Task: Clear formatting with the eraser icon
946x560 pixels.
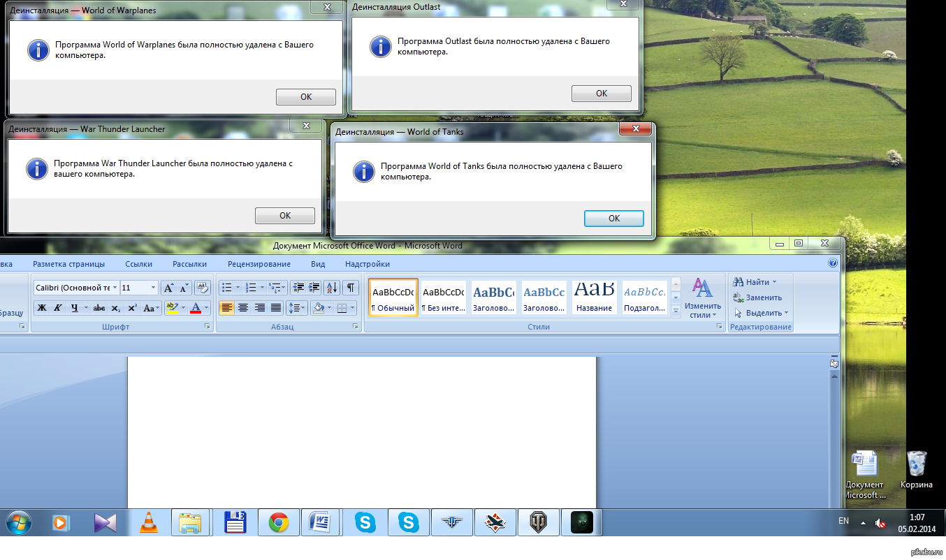Action: 203,288
